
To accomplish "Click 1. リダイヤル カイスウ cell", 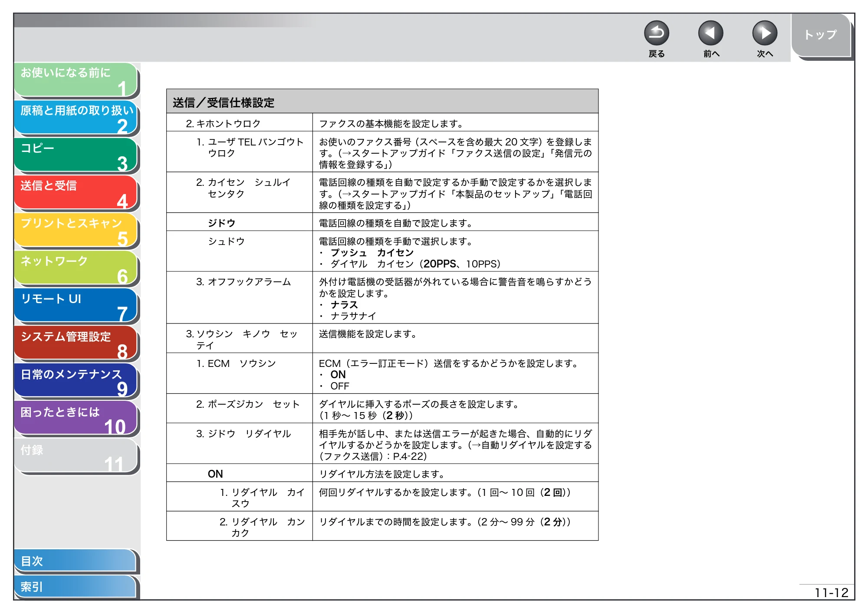I will coord(240,497).
